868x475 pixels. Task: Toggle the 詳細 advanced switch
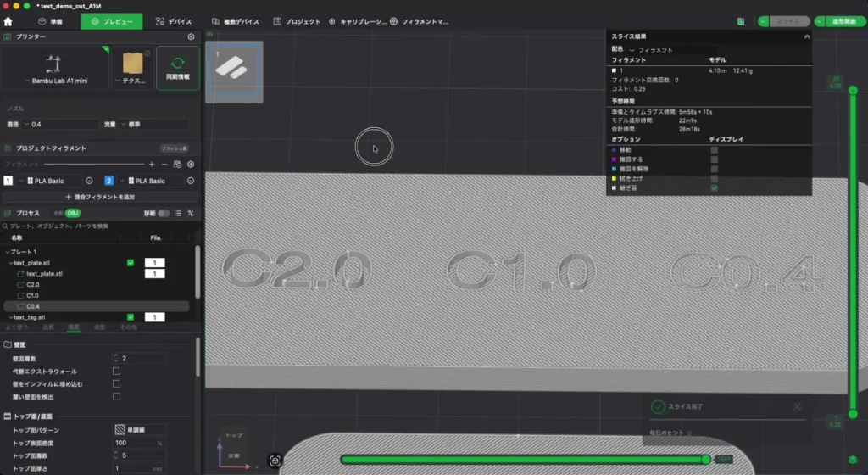(164, 213)
